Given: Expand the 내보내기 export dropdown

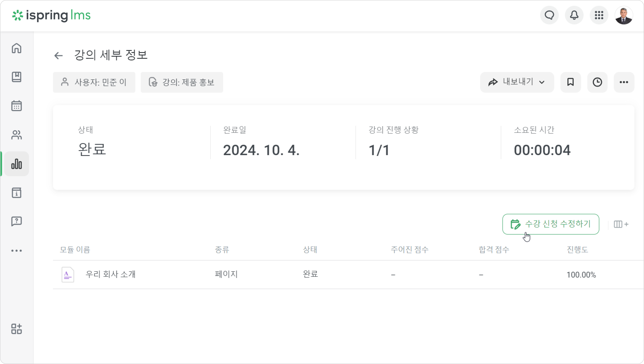Looking at the screenshot, I should tap(517, 82).
